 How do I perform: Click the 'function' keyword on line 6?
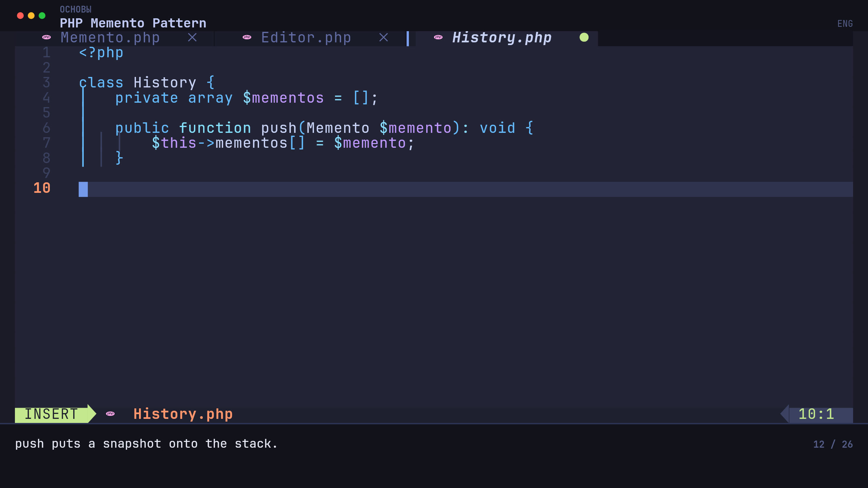tap(215, 128)
